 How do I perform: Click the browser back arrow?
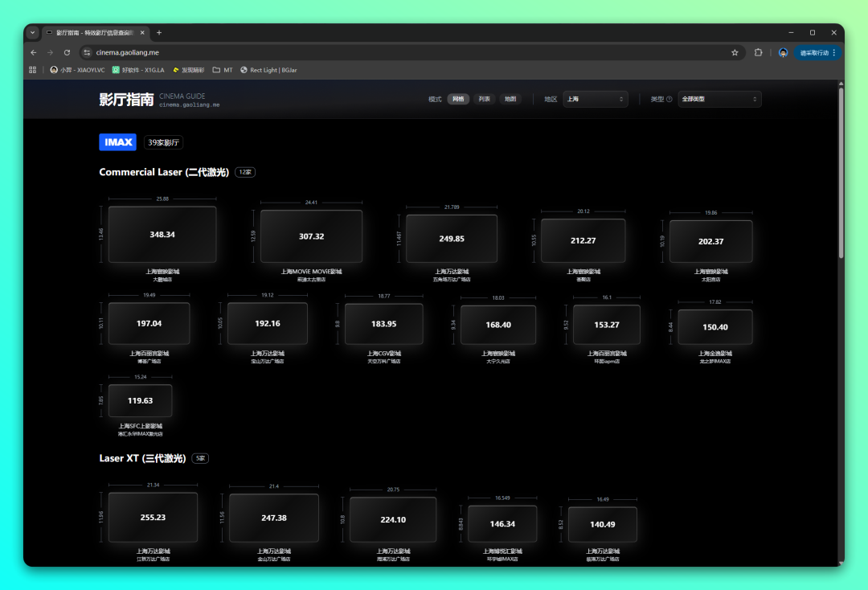click(34, 52)
